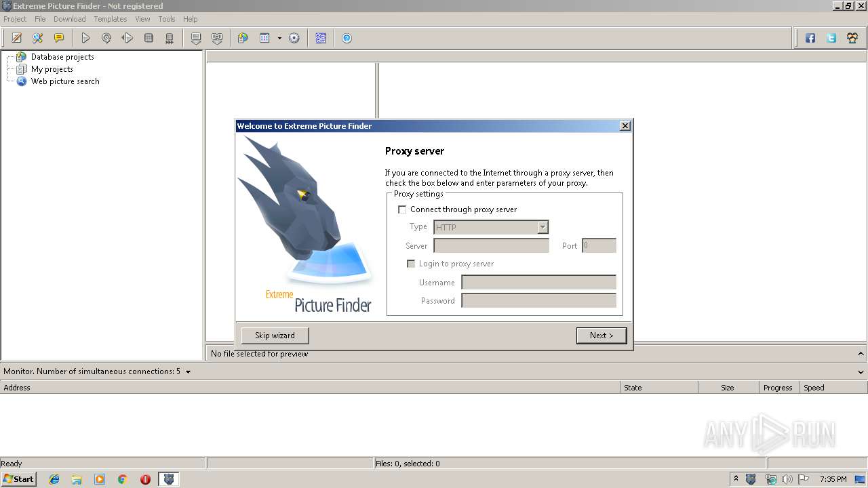868x488 pixels.
Task: Launch Chrome from the taskbar
Action: [x=123, y=479]
